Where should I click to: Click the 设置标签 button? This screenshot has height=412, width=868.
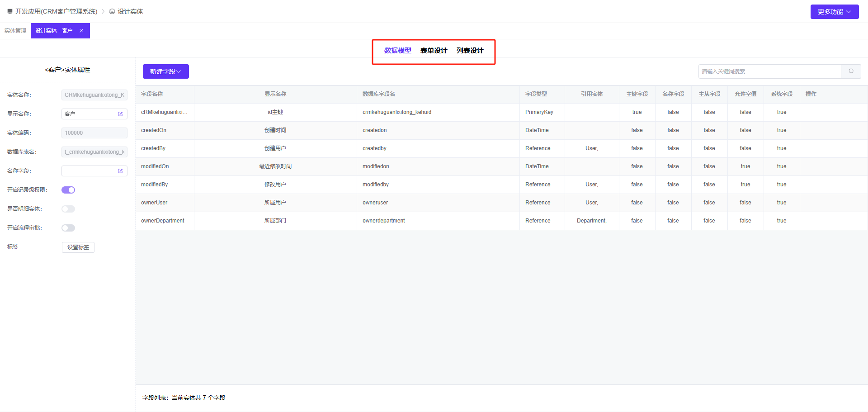coord(78,247)
